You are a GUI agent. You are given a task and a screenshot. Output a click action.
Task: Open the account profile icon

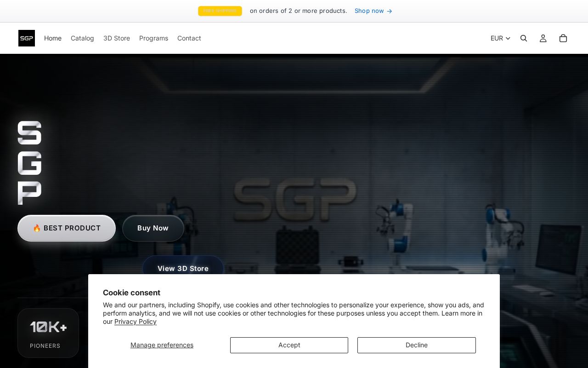[543, 38]
